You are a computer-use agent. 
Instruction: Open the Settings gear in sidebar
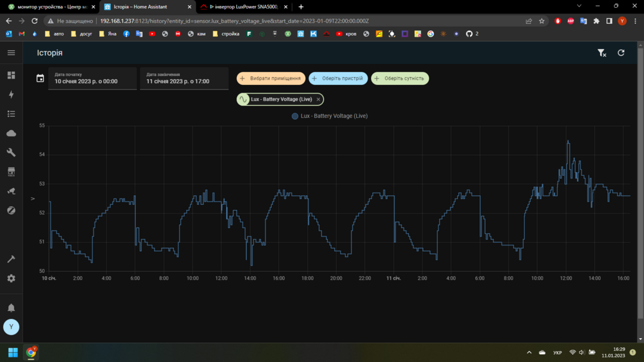(x=11, y=278)
